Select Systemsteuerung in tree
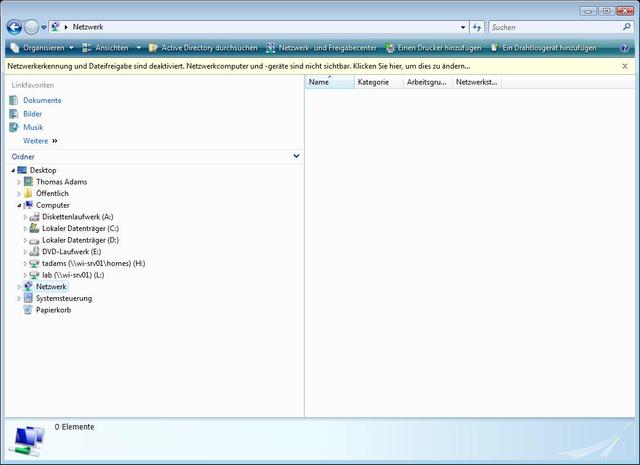This screenshot has height=465, width=640. coord(64,298)
